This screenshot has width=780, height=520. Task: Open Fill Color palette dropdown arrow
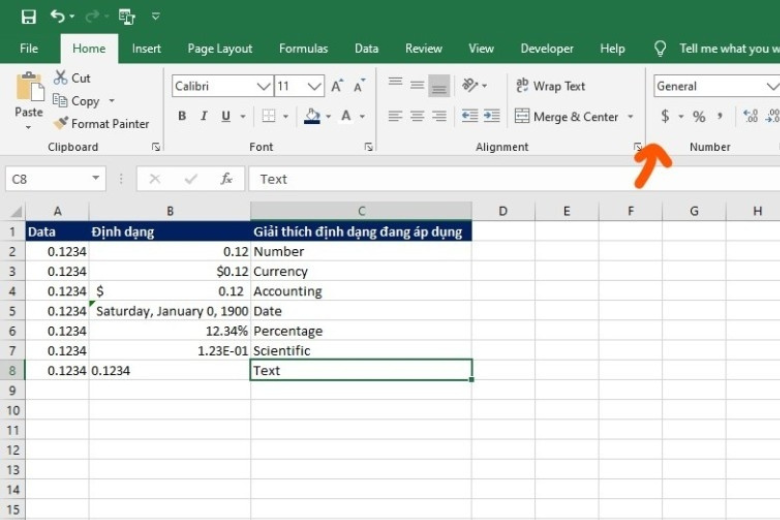(x=328, y=116)
